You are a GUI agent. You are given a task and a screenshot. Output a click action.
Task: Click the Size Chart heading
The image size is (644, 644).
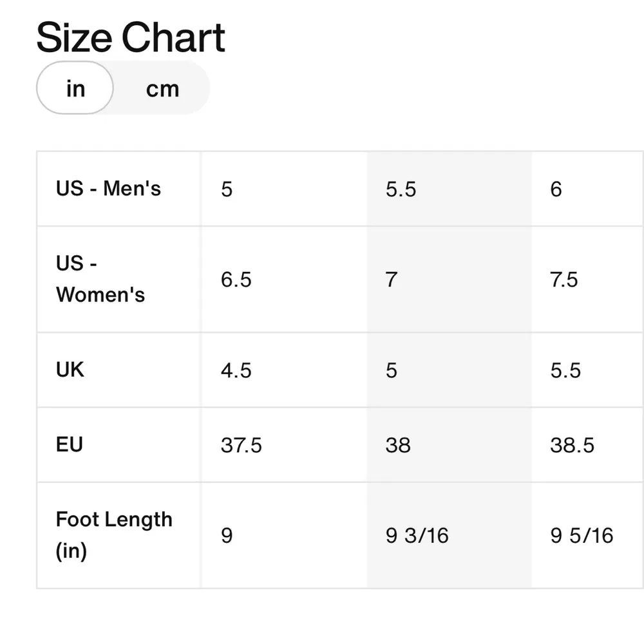tap(131, 38)
